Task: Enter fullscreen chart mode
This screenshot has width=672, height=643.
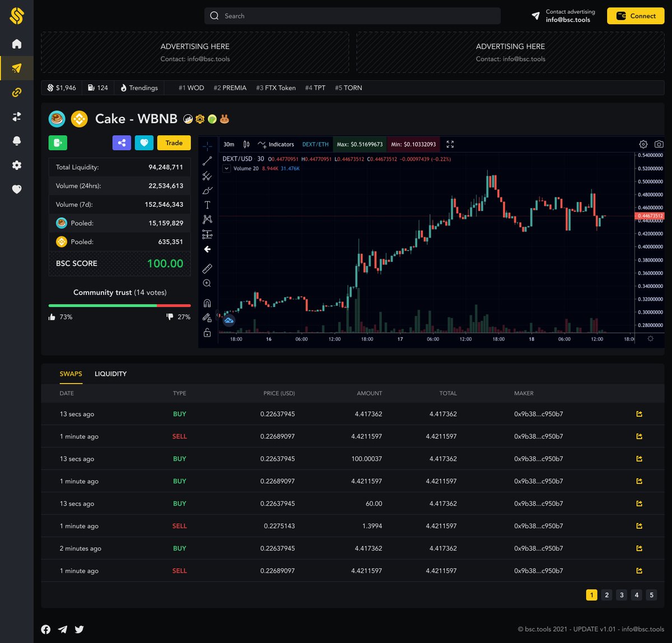Action: click(x=450, y=144)
